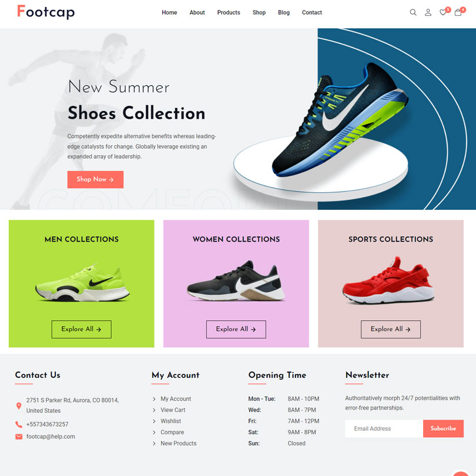Open the search magnifier icon
The height and width of the screenshot is (476, 476).
pyautogui.click(x=413, y=12)
